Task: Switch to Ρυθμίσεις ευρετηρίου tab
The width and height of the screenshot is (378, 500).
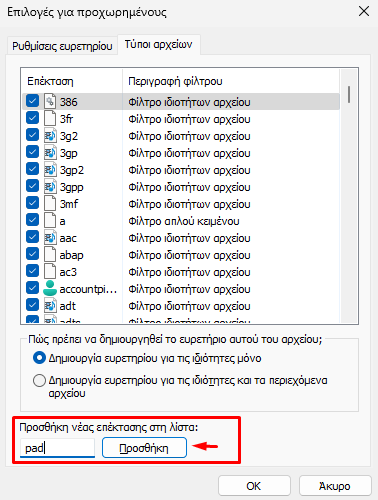Action: pyautogui.click(x=62, y=46)
